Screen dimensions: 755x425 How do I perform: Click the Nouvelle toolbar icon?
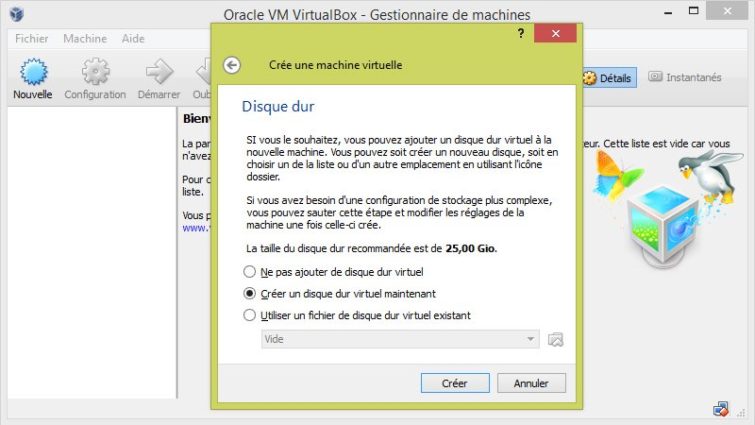33,72
